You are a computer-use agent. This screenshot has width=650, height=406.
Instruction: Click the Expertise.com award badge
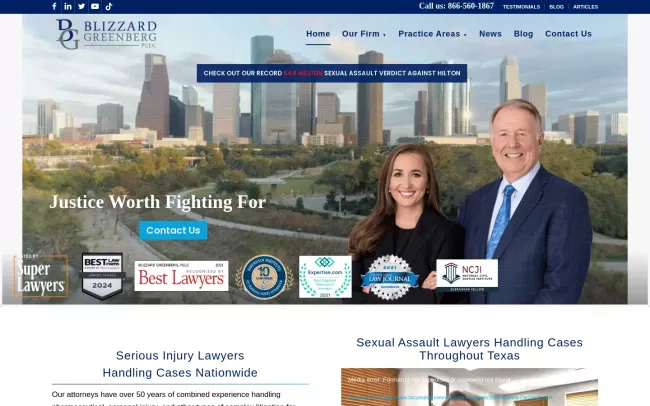point(325,277)
